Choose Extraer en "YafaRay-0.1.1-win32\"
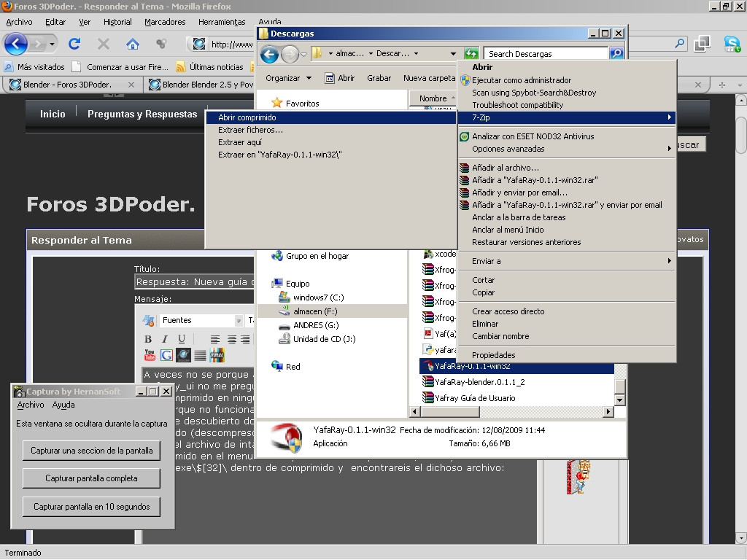The image size is (747, 560). click(x=330, y=155)
